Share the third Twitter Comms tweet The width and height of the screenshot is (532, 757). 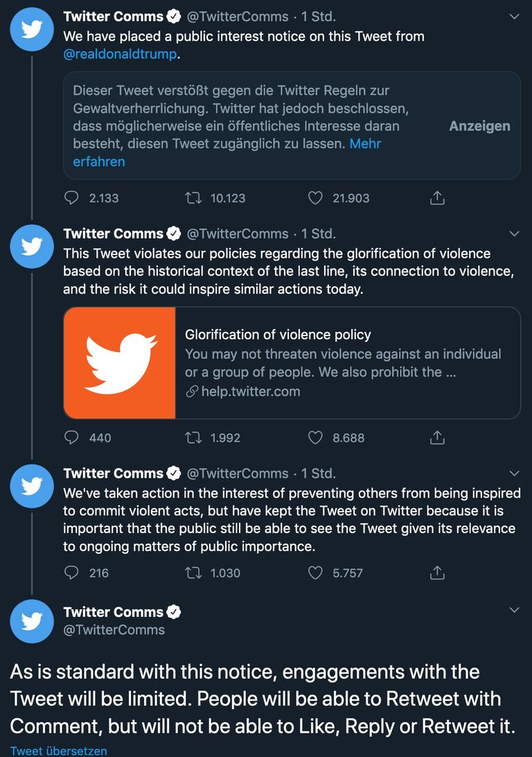click(437, 573)
